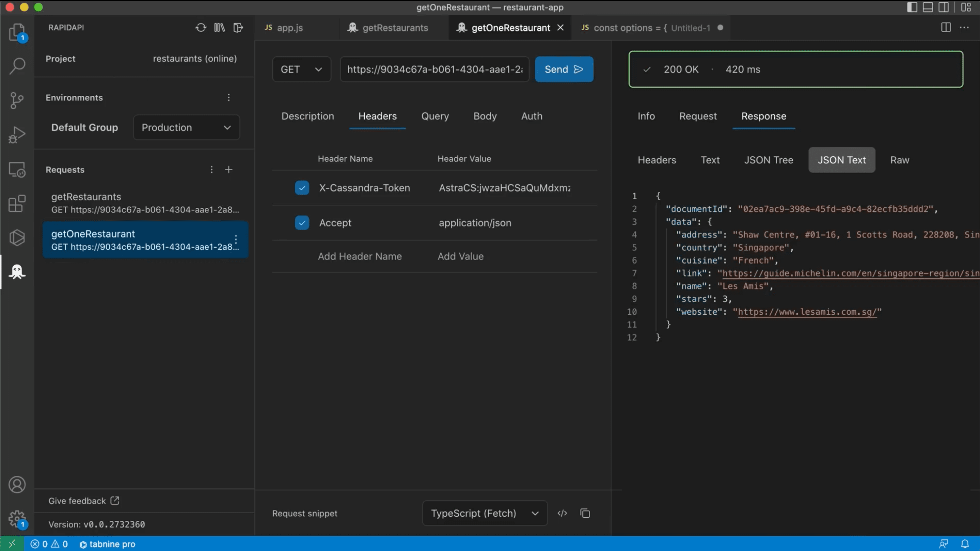Open notifications bell in status bar
The height and width of the screenshot is (551, 980).
tap(965, 544)
